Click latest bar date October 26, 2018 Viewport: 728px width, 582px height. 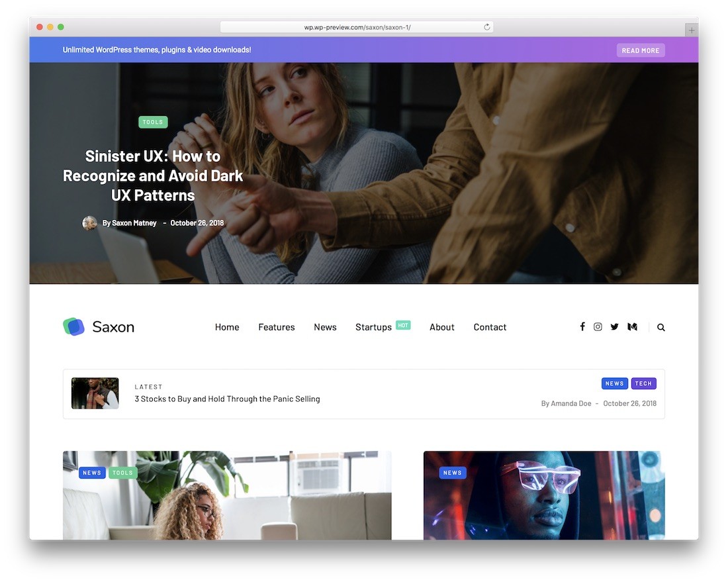(x=629, y=403)
